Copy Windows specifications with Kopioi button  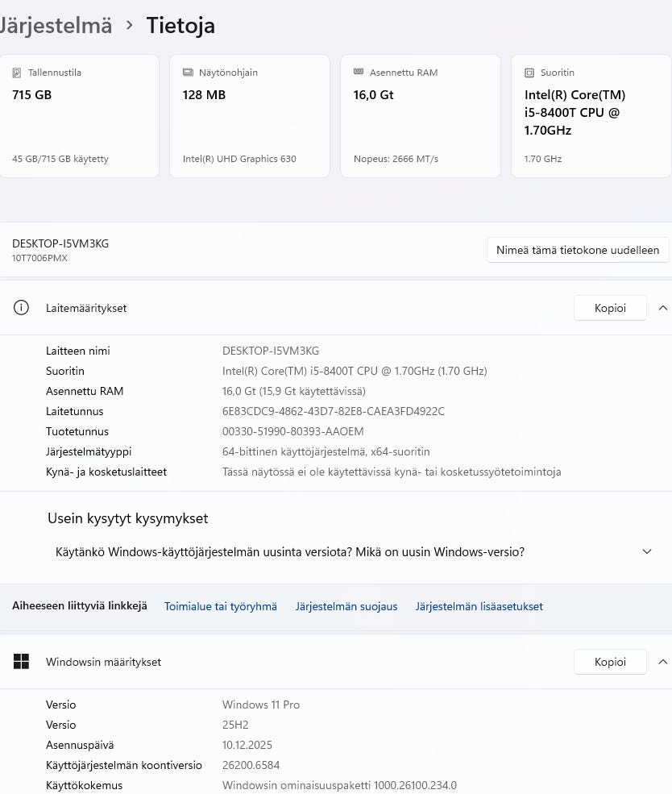[x=610, y=662]
